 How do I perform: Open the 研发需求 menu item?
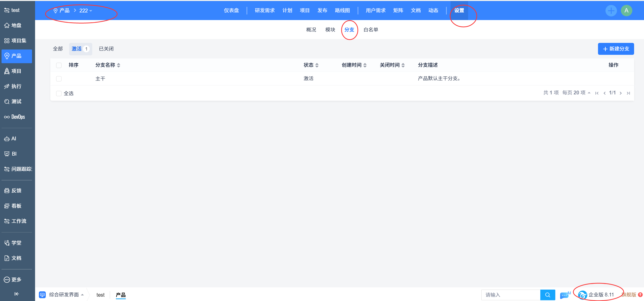pos(265,10)
